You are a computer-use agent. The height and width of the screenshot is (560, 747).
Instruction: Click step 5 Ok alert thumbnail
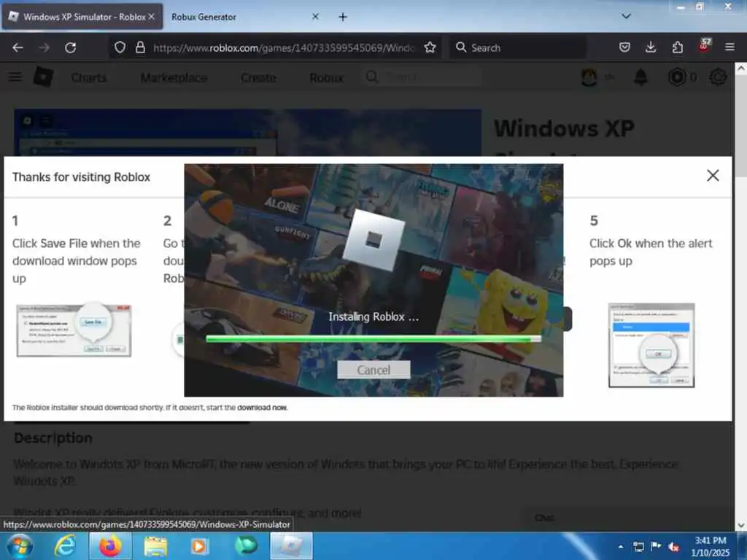coord(651,345)
